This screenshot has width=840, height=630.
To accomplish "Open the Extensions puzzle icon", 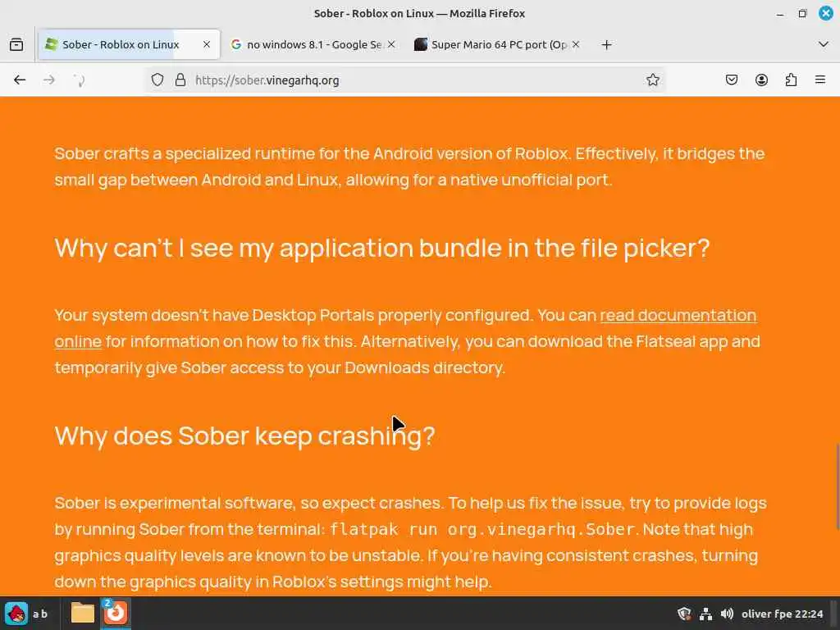I will point(791,80).
